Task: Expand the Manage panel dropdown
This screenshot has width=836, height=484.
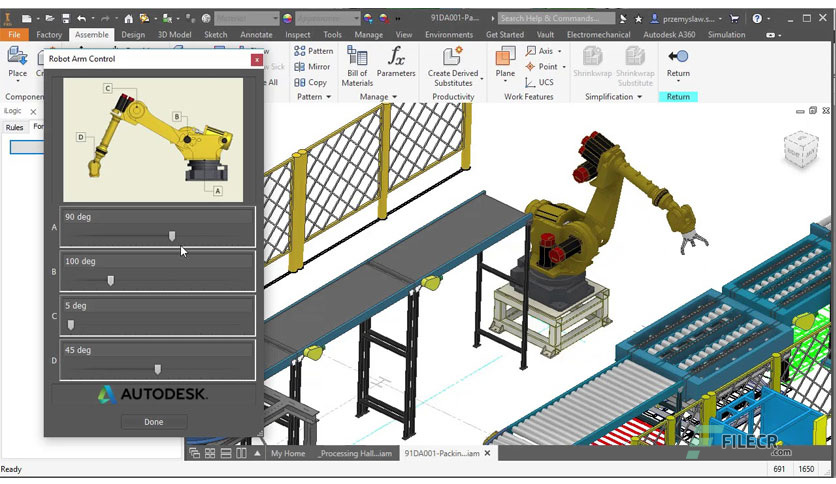Action: (x=395, y=97)
